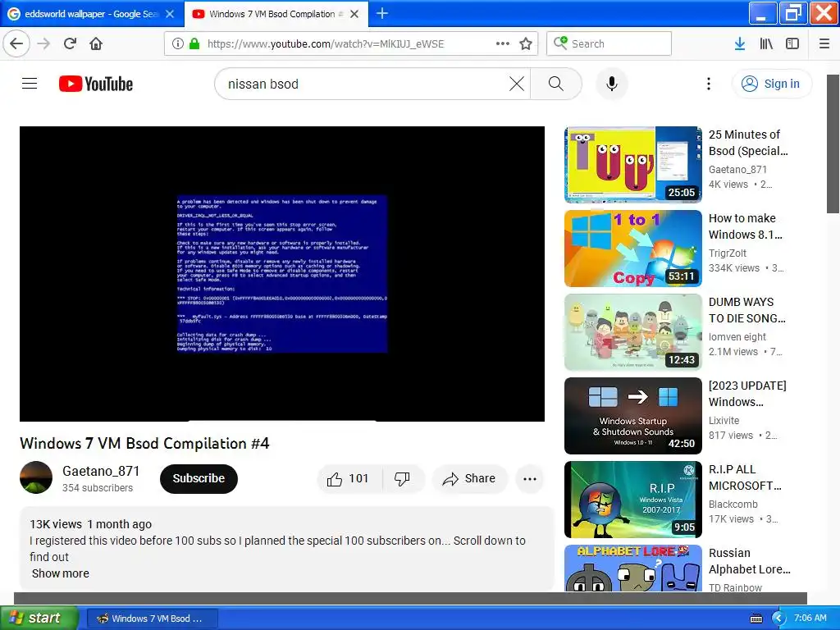This screenshot has height=630, width=840.
Task: Click the video player BSOD screen
Action: (x=282, y=274)
